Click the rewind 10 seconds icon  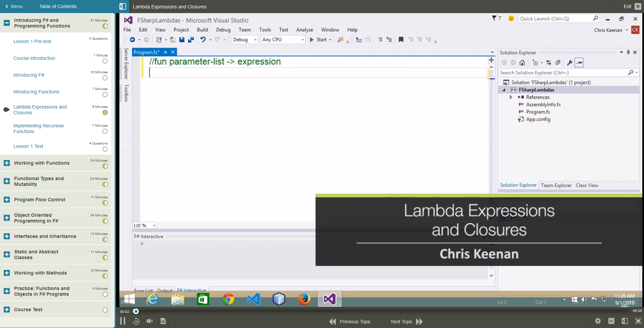[x=136, y=321]
